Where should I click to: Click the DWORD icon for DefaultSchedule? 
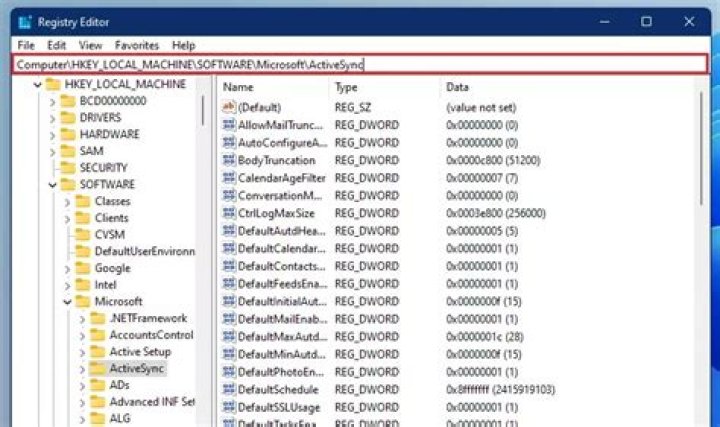point(229,389)
